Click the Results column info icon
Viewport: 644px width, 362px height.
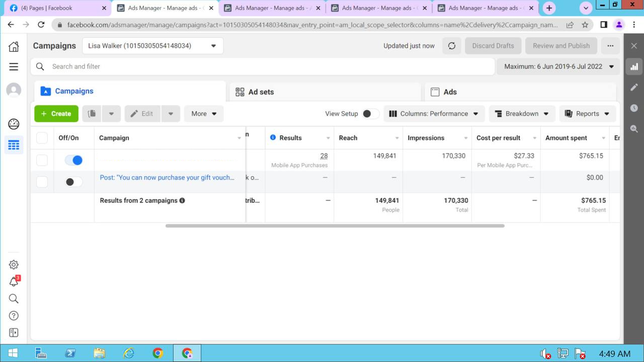273,137
